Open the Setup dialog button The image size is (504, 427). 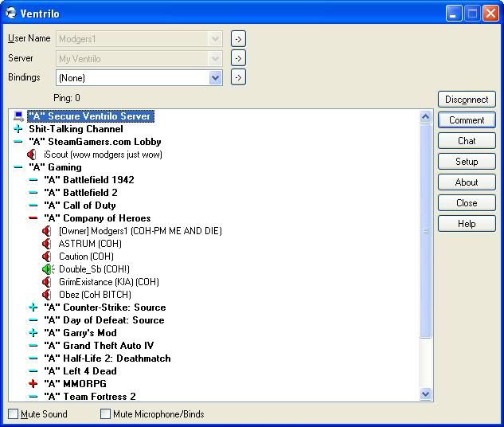467,162
